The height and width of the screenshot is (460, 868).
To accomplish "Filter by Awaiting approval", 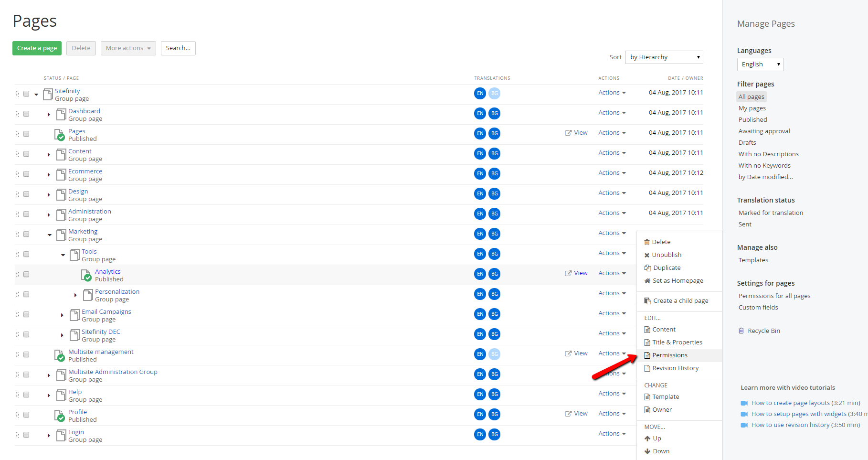I will pyautogui.click(x=764, y=131).
